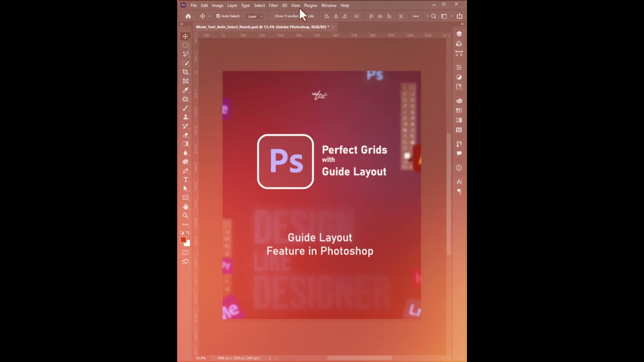Select the Path Selection tool
This screenshot has width=644, height=362.
185,189
